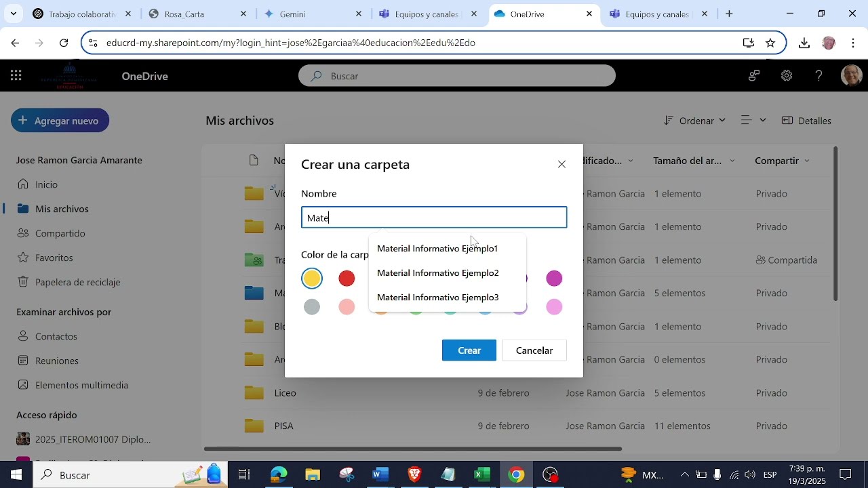Switch to first Equipos y canales tab

point(427,14)
